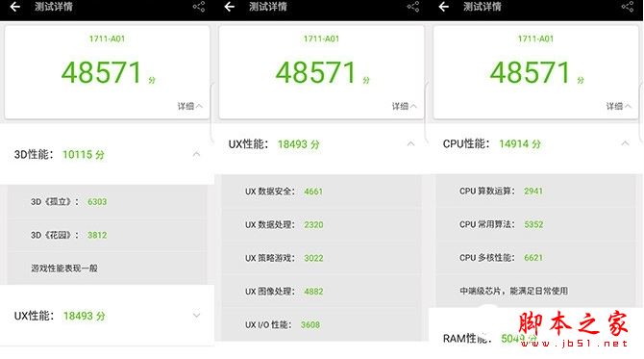Image resolution: width=644 pixels, height=359 pixels.
Task: Click 48571 total score in left screen
Action: pyautogui.click(x=102, y=72)
